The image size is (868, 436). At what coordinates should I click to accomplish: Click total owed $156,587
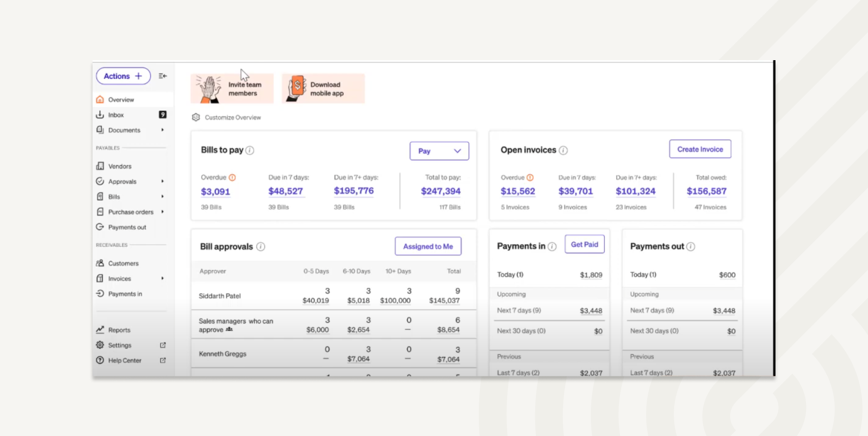pyautogui.click(x=707, y=191)
